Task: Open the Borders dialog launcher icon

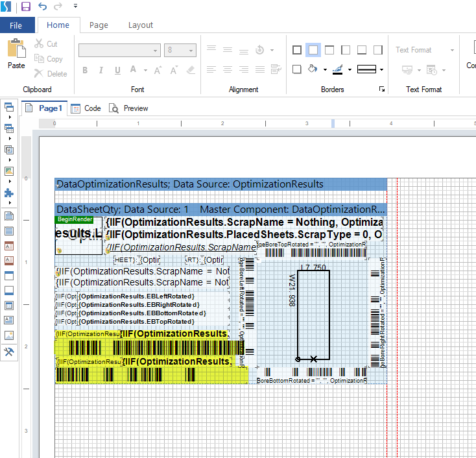Action: (382, 90)
